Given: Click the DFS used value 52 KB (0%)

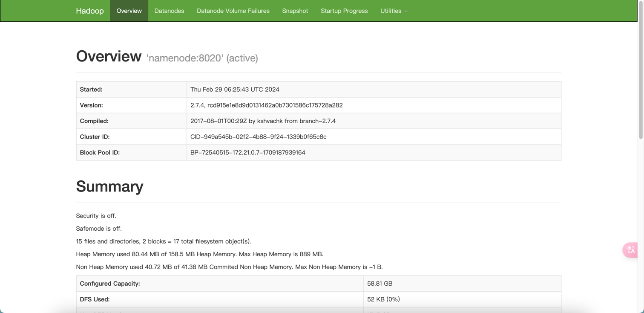Looking at the screenshot, I should [x=383, y=299].
